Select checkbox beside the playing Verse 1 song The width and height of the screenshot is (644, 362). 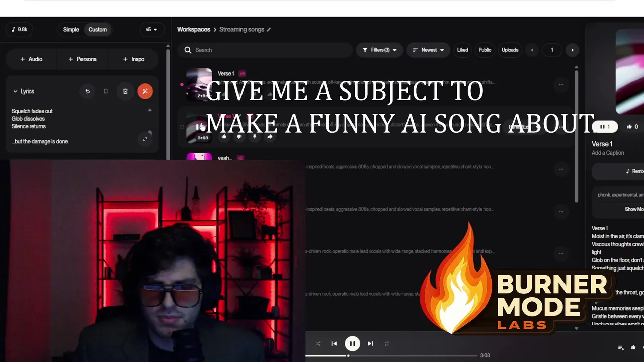pos(182,127)
